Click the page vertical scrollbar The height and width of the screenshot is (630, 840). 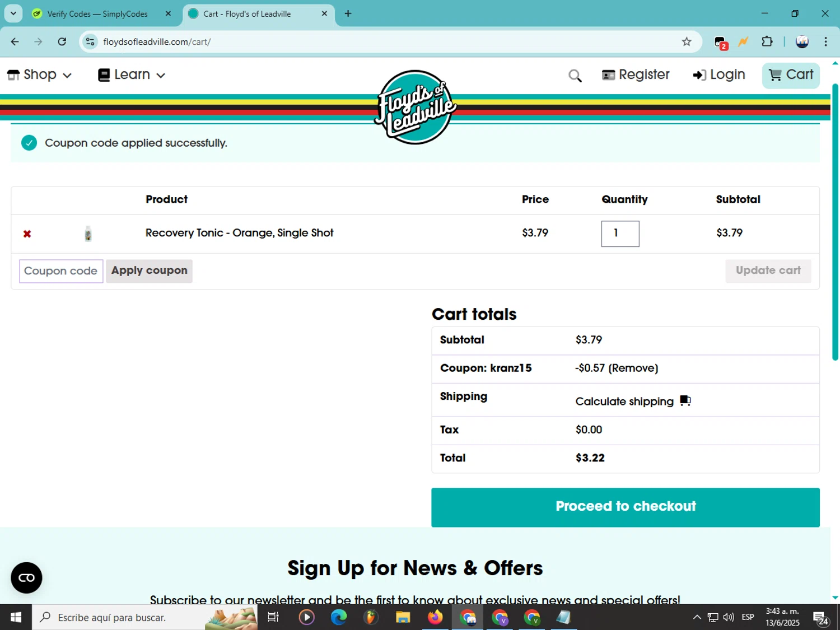(835, 222)
